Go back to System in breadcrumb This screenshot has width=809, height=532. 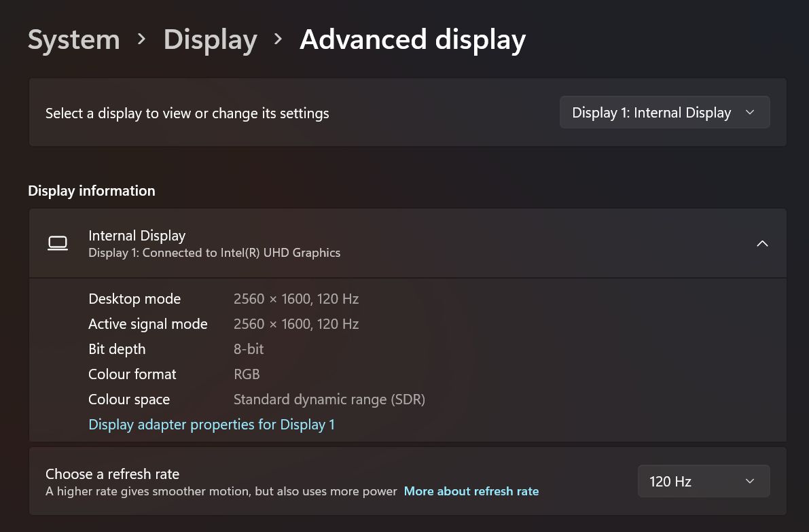tap(74, 39)
